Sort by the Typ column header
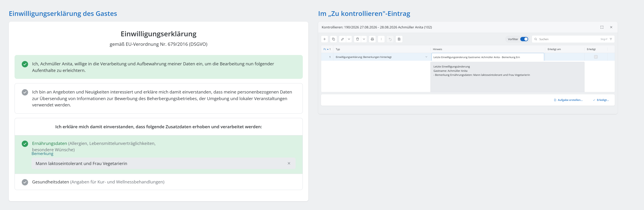This screenshot has height=210, width=644. [x=338, y=49]
